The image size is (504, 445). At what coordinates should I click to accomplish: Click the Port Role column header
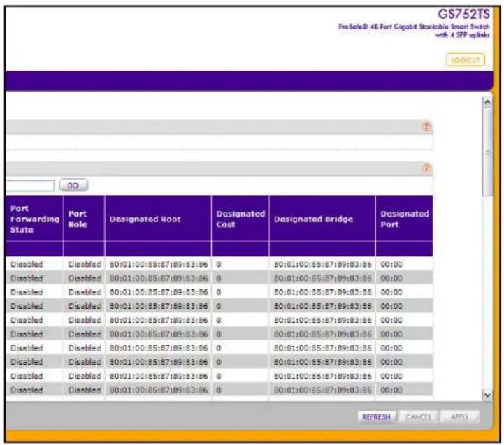tap(84, 219)
